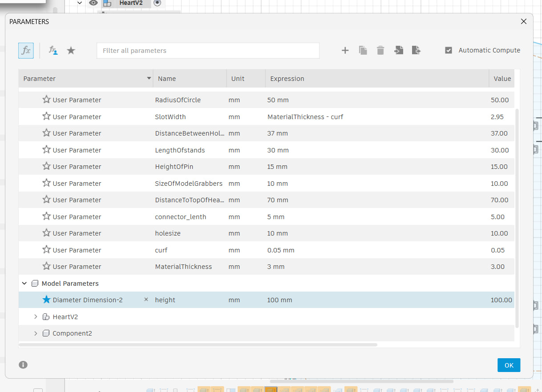Favorite the DistanceToTopOfHea... parameter star
This screenshot has width=542, height=392.
pyautogui.click(x=46, y=200)
